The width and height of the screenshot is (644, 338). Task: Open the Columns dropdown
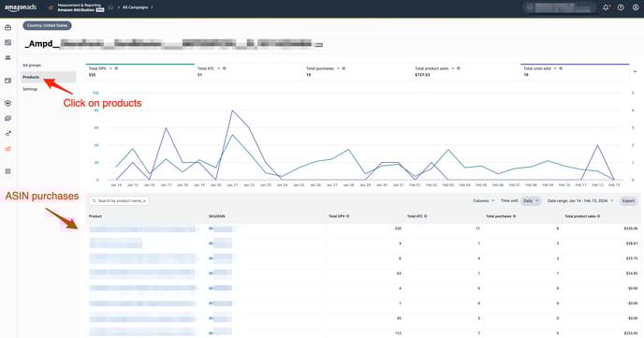tap(484, 200)
